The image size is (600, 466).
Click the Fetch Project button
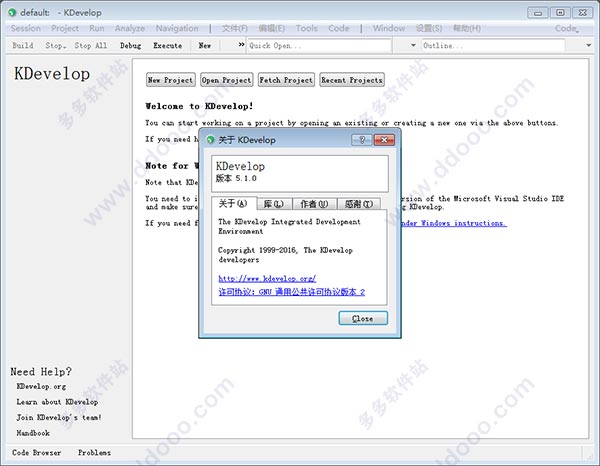(x=286, y=80)
